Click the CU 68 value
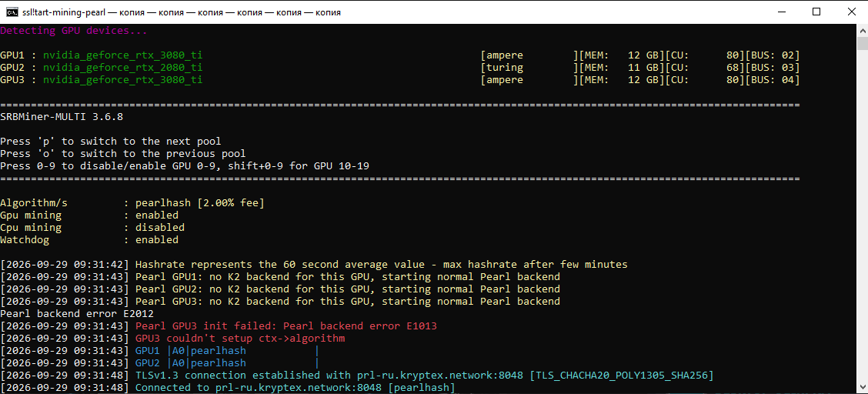Image resolution: width=868 pixels, height=394 pixels. point(733,68)
